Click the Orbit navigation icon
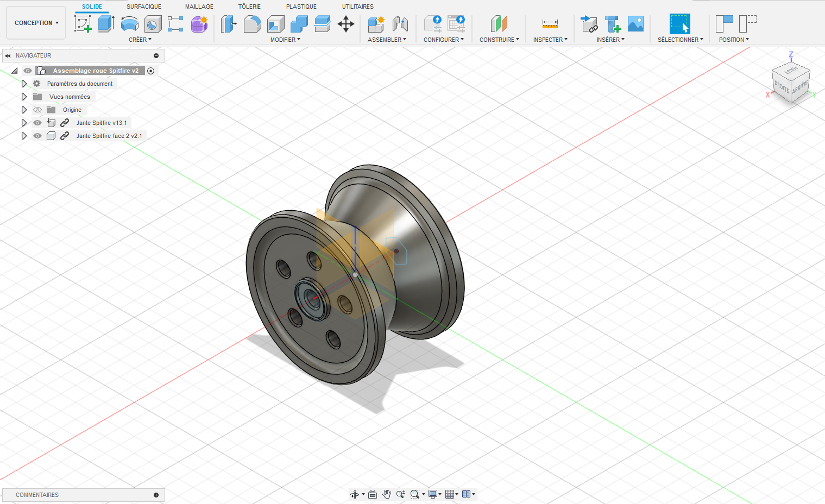The height and width of the screenshot is (504, 825). tap(355, 494)
